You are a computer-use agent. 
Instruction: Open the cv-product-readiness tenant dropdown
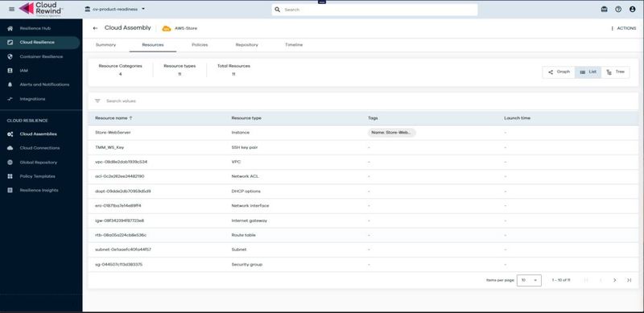(114, 9)
